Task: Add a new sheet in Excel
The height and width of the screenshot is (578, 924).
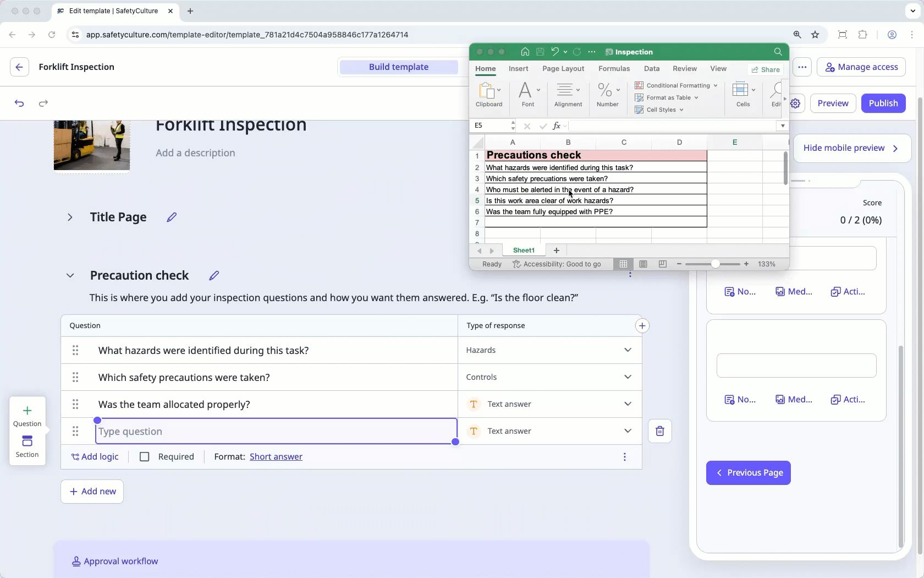Action: (557, 250)
